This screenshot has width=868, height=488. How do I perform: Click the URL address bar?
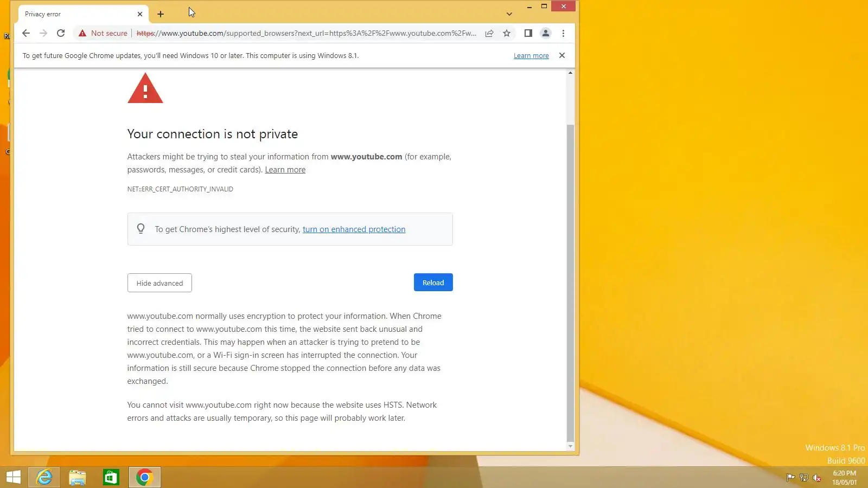(307, 33)
